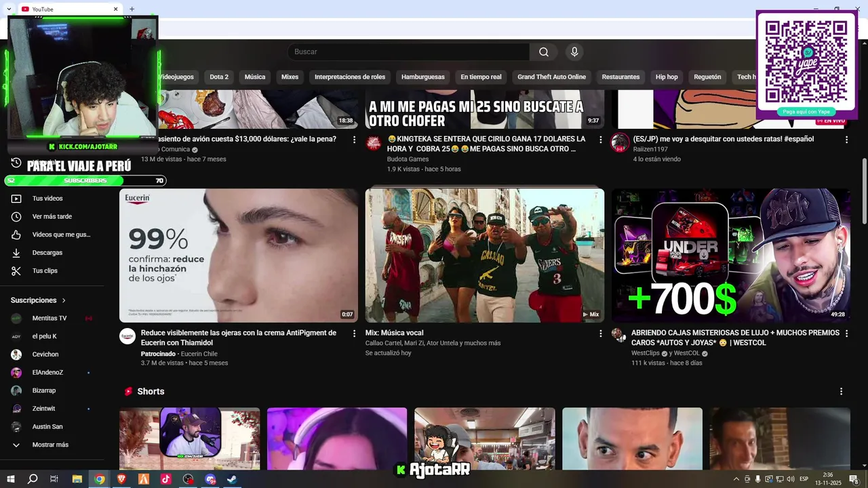
Task: Select the Reguetón filter chip
Action: tap(707, 77)
